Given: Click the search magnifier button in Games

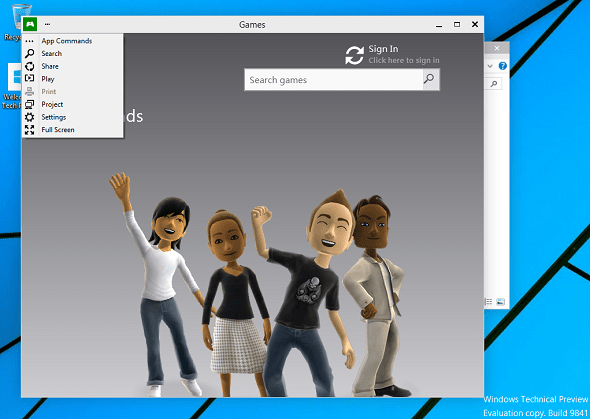Looking at the screenshot, I should 430,79.
